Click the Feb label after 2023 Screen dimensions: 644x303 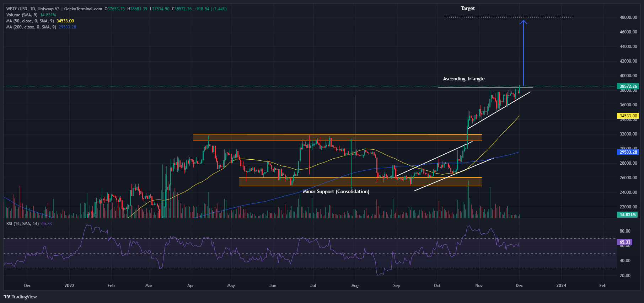[111, 286]
